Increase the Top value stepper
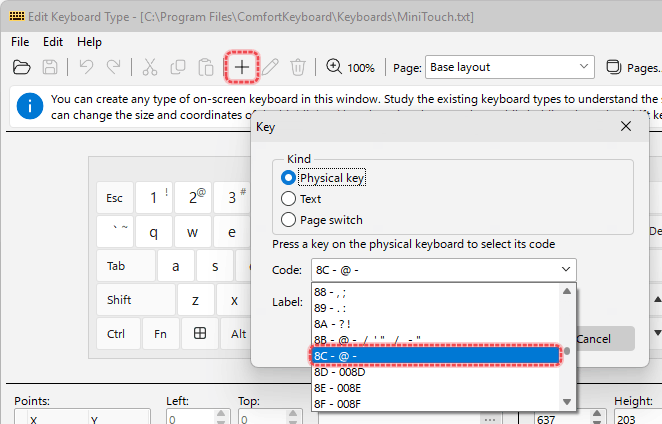 pyautogui.click(x=293, y=413)
